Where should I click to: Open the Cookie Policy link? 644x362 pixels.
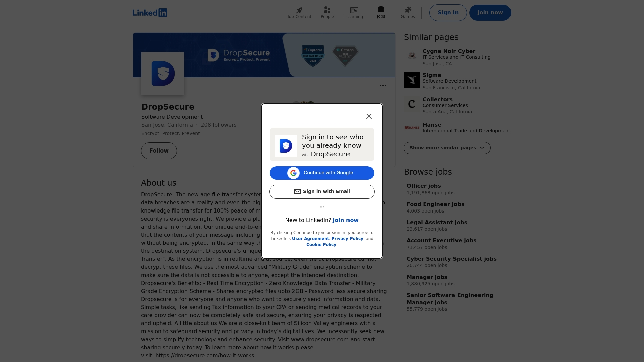click(321, 245)
